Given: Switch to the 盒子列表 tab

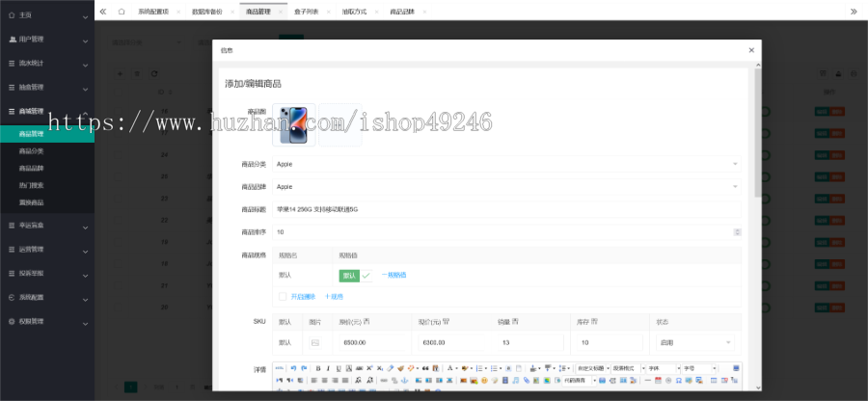Looking at the screenshot, I should (x=306, y=11).
